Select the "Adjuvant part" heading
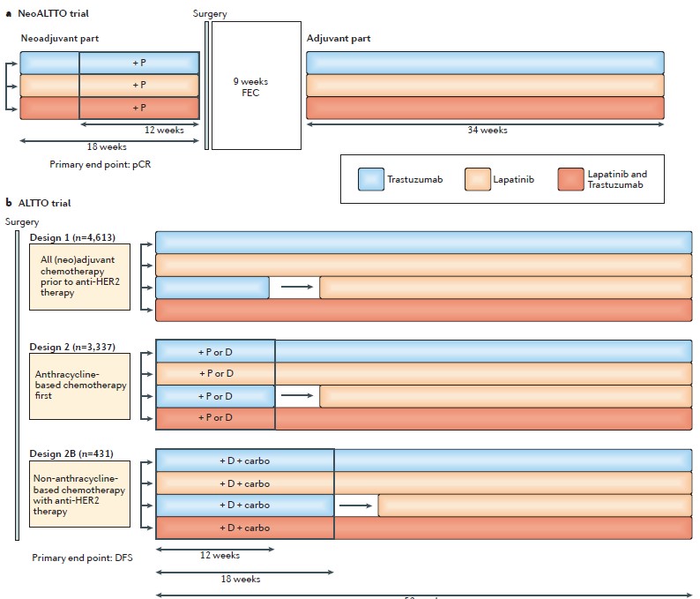The width and height of the screenshot is (700, 599). 339,39
